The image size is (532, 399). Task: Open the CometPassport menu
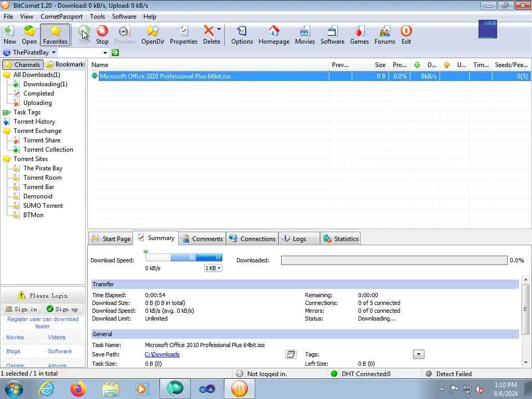[61, 17]
